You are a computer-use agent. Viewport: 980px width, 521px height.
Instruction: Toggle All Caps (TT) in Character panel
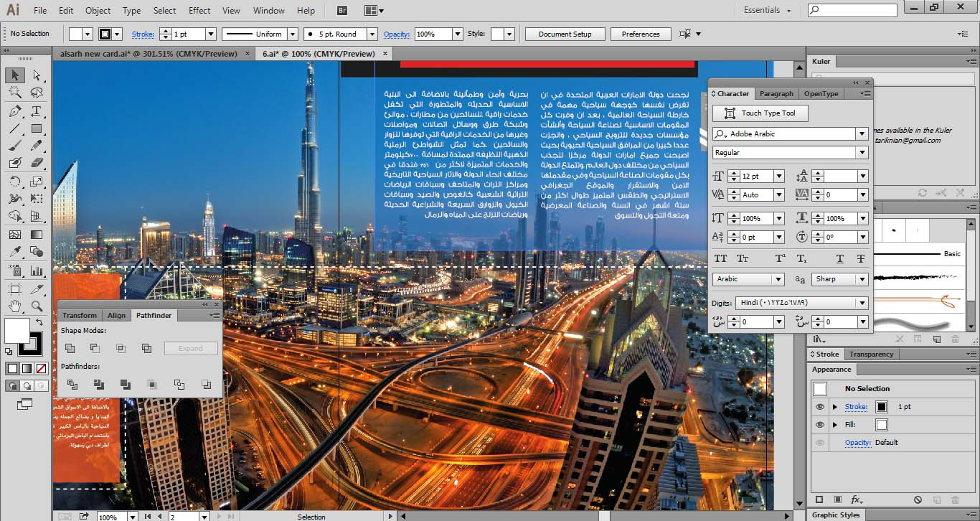[720, 258]
